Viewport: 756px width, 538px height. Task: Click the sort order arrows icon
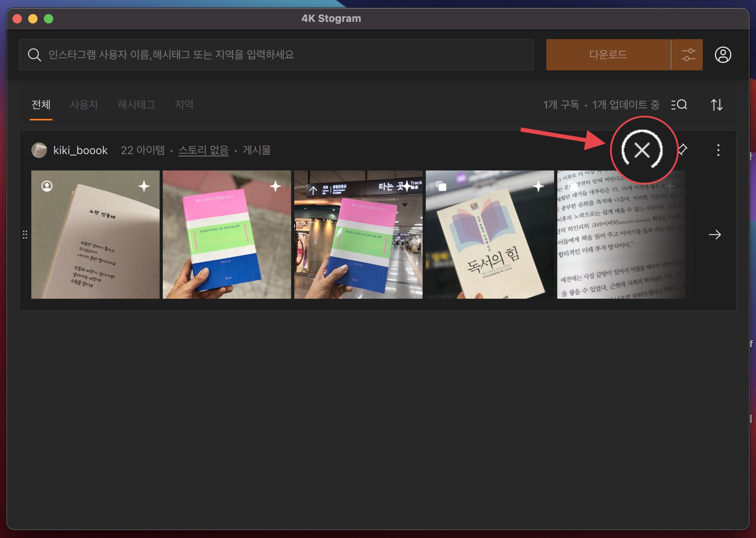pos(716,105)
